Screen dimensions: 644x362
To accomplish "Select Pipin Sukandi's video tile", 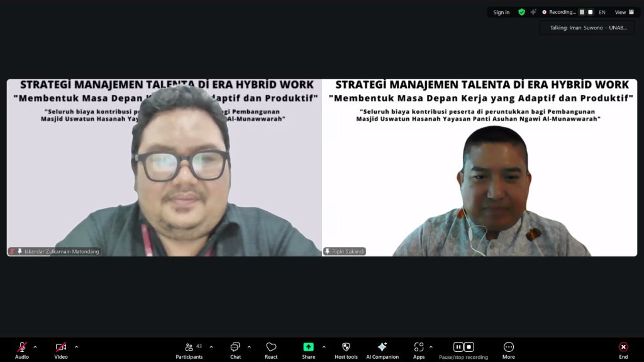I will pos(479,168).
